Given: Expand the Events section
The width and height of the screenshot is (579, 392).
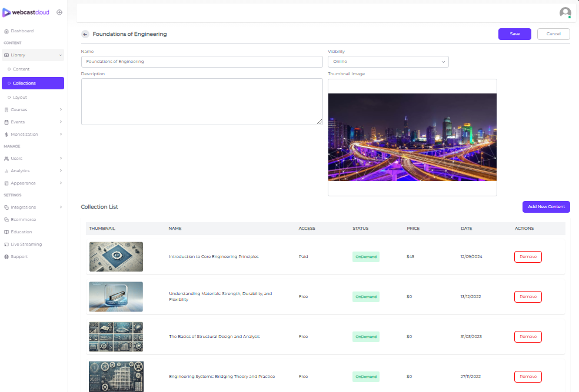Looking at the screenshot, I should tap(18, 122).
